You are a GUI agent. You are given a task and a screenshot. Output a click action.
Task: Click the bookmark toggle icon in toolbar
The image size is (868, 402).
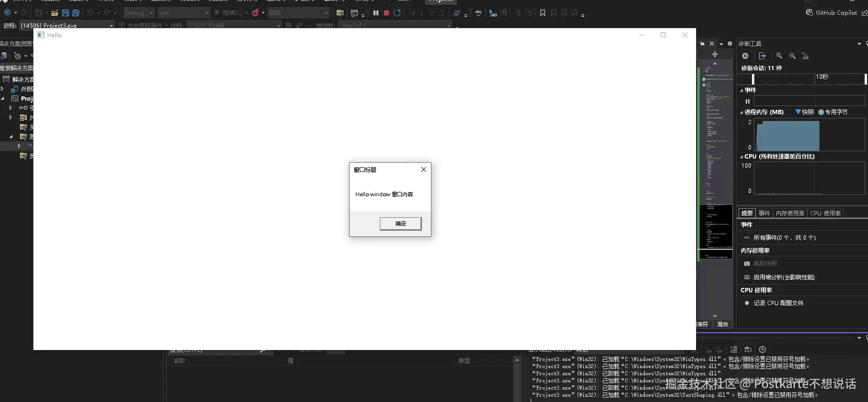[543, 13]
